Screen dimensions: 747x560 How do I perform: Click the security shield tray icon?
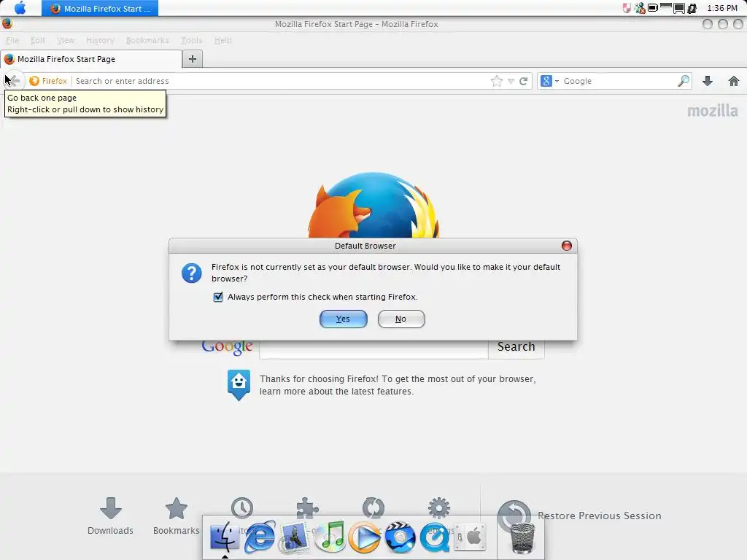[x=627, y=8]
